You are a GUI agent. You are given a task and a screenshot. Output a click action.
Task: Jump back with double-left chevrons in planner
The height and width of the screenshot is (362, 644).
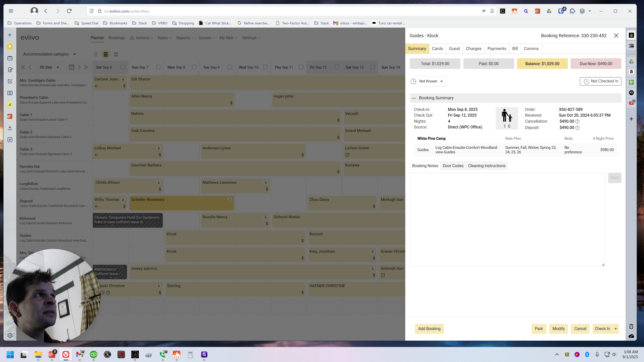[x=23, y=67]
